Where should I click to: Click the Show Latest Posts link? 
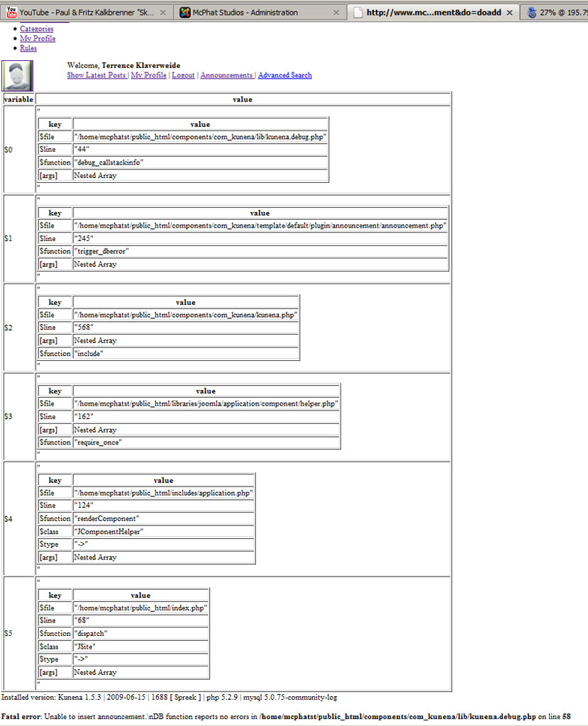(x=96, y=75)
